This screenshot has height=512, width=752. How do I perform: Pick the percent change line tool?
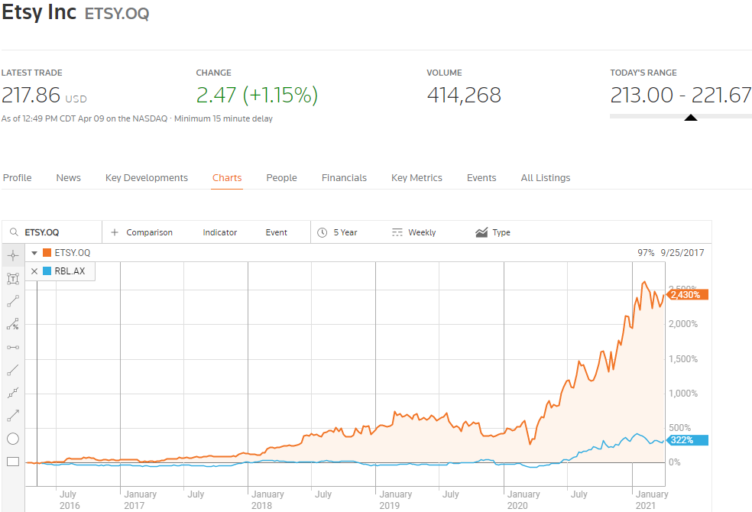click(x=13, y=324)
